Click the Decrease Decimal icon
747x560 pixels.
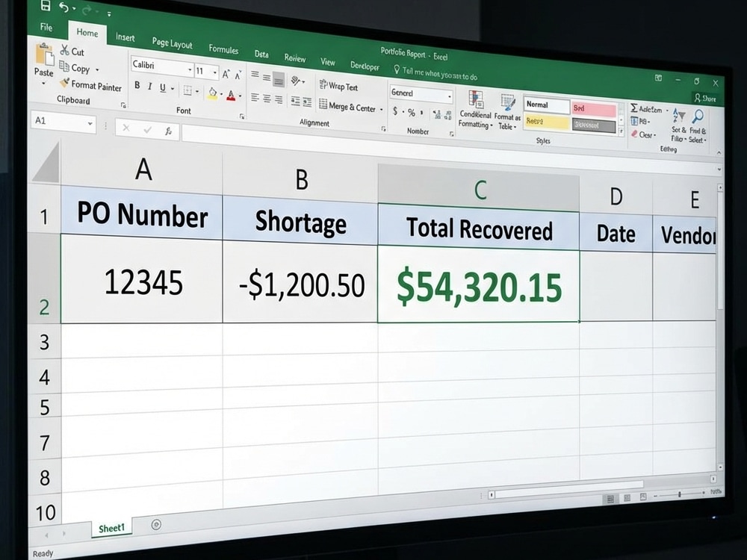[x=447, y=115]
